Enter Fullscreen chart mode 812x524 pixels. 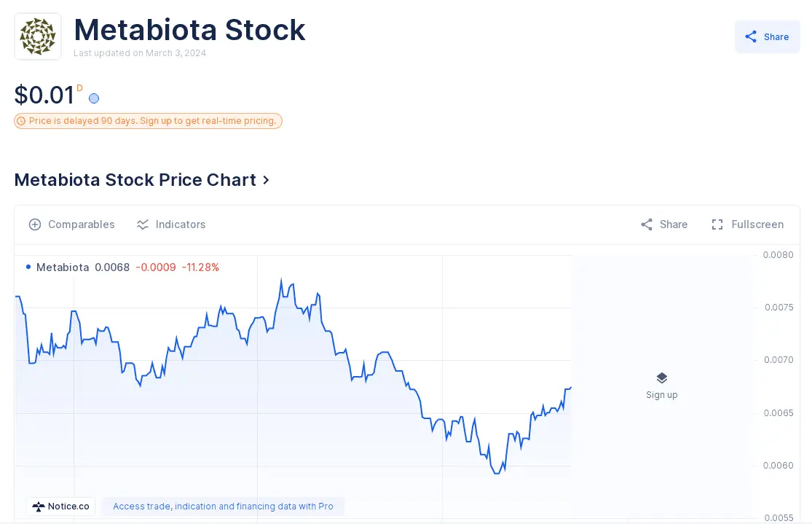tap(747, 224)
